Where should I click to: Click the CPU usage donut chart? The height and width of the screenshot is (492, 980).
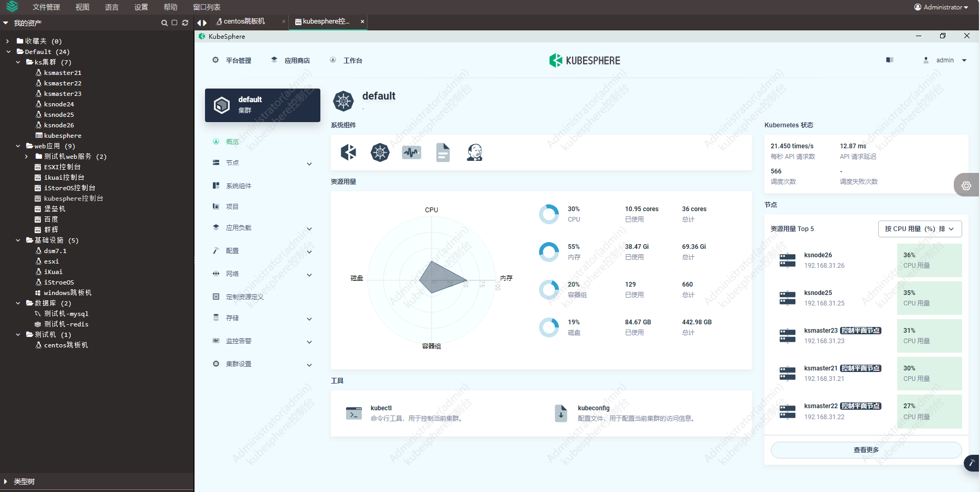549,214
